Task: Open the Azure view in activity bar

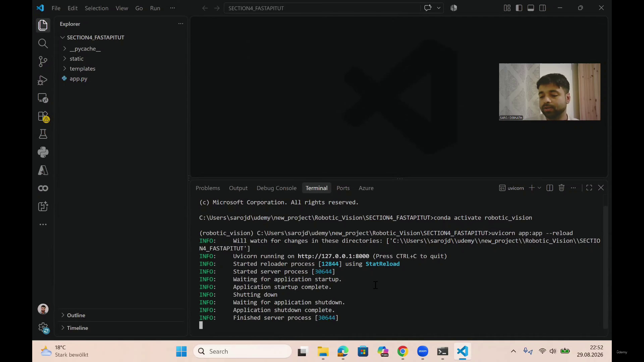Action: pyautogui.click(x=43, y=170)
